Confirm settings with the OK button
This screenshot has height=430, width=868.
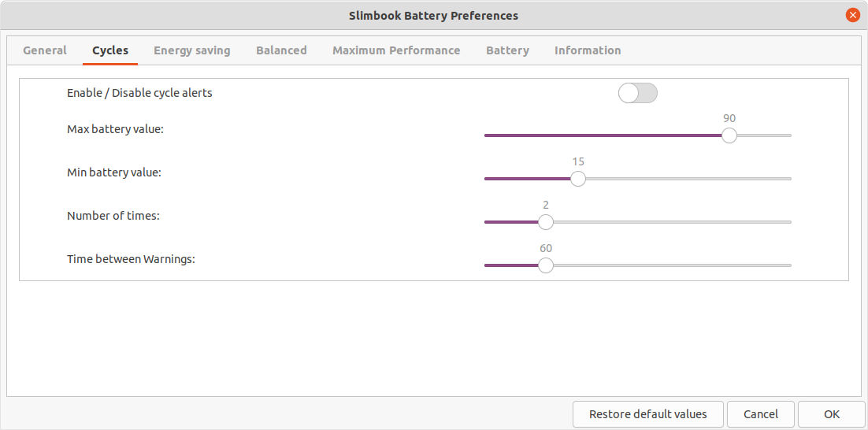tap(832, 414)
